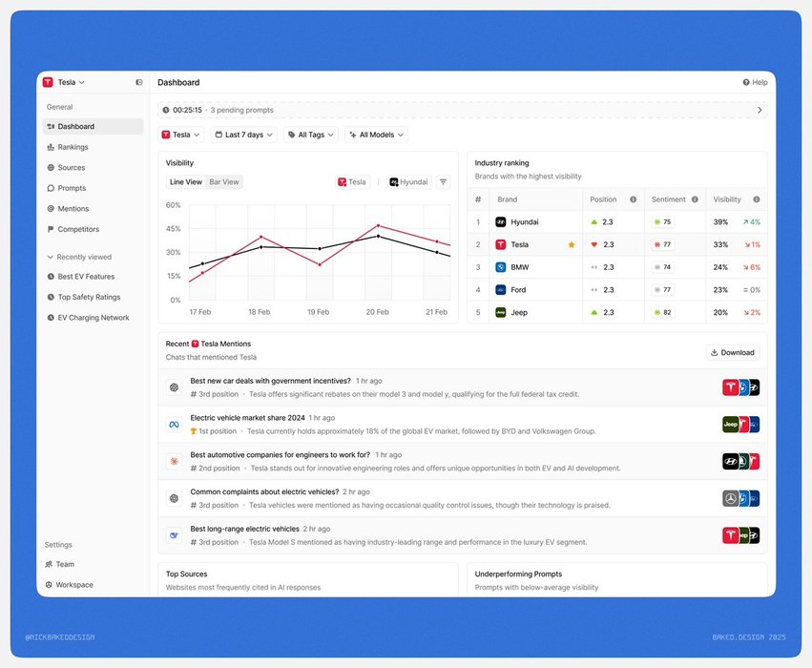Click brand logos stack on market share row

point(740,425)
